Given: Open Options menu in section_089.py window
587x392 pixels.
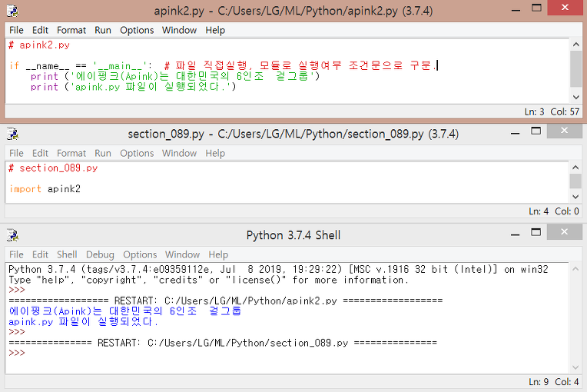Looking at the screenshot, I should pyautogui.click(x=137, y=154).
